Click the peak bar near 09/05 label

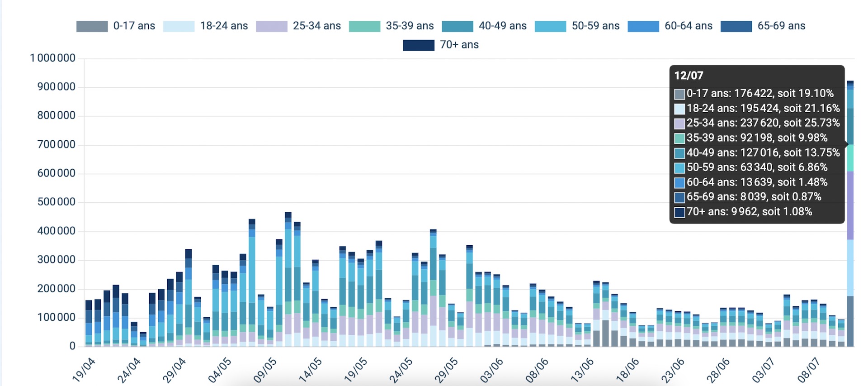point(288,279)
